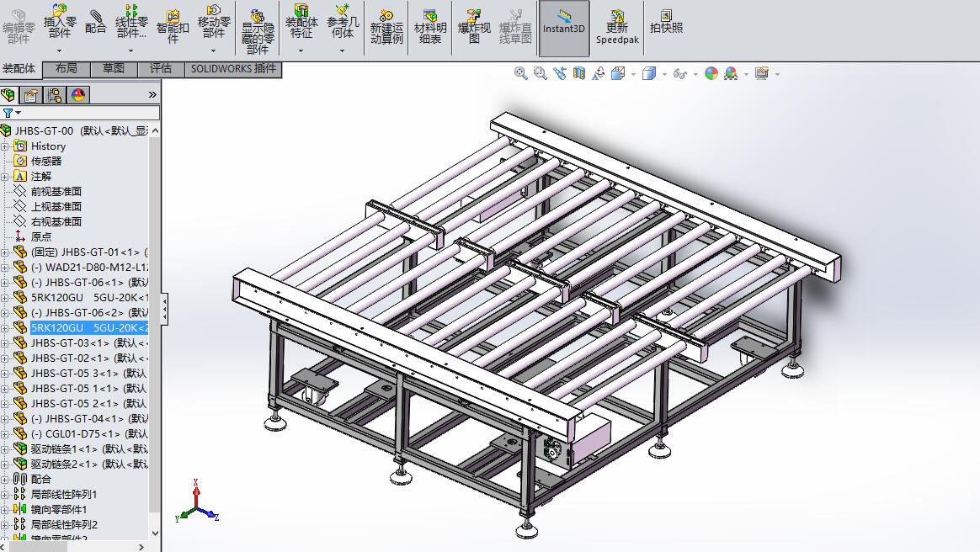Image resolution: width=980 pixels, height=552 pixels.
Task: Click Edit Appearance color ball icon
Action: click(711, 73)
